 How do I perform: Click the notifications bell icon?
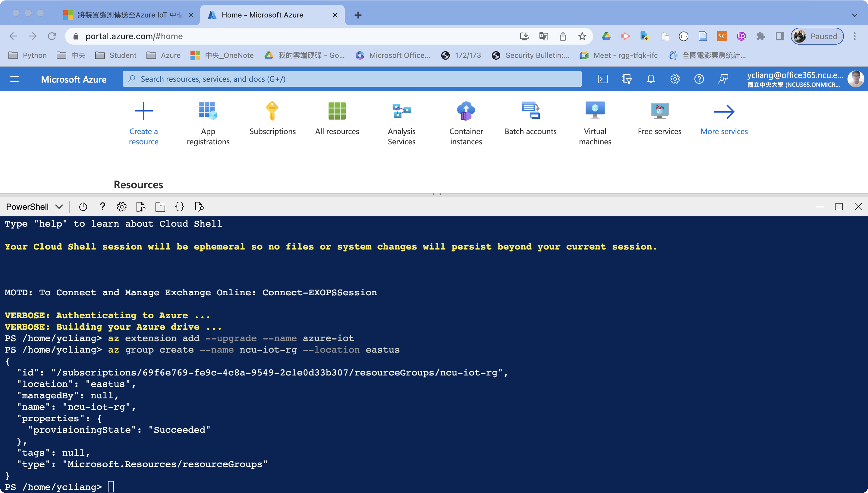pos(651,79)
